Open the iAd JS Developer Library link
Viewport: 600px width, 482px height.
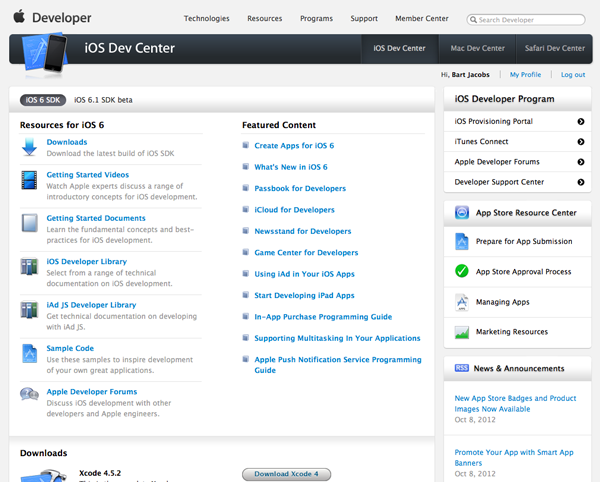pos(91,305)
